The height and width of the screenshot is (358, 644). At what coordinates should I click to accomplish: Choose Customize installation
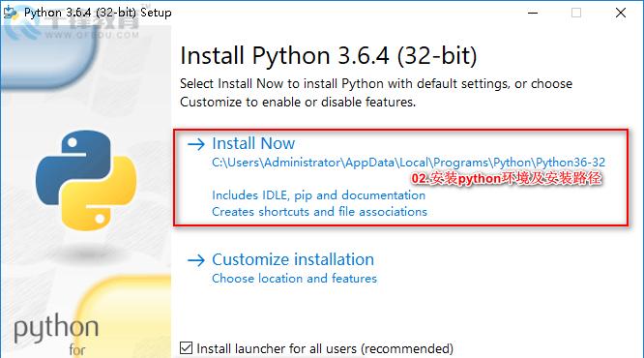coord(293,259)
